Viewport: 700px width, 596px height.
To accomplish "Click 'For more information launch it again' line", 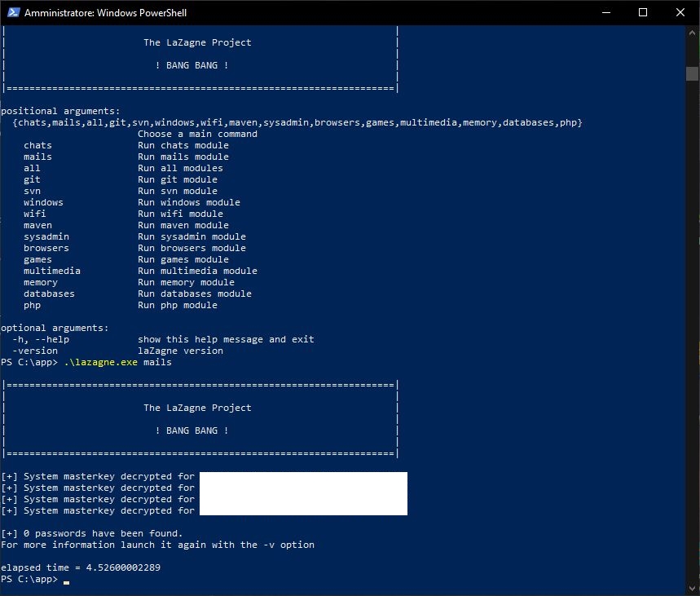I will (x=157, y=545).
